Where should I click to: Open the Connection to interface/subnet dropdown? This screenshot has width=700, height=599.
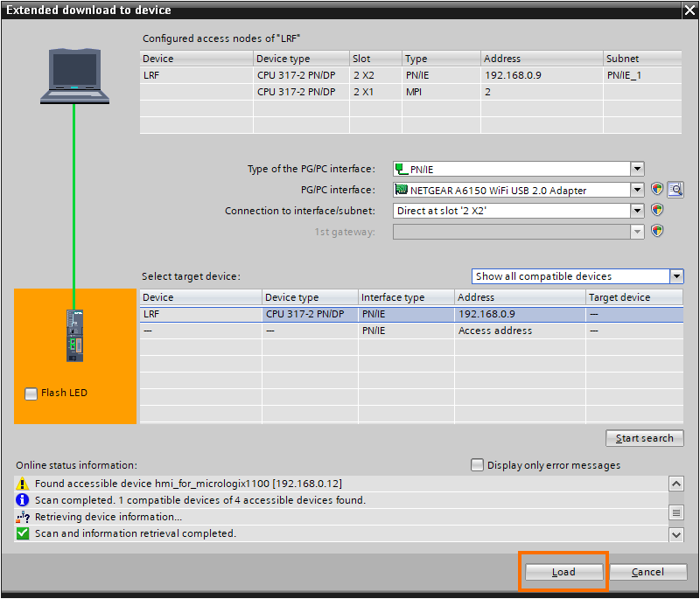[638, 210]
